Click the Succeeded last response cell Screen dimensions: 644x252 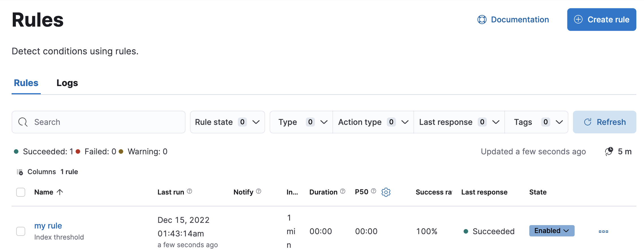[x=489, y=231]
